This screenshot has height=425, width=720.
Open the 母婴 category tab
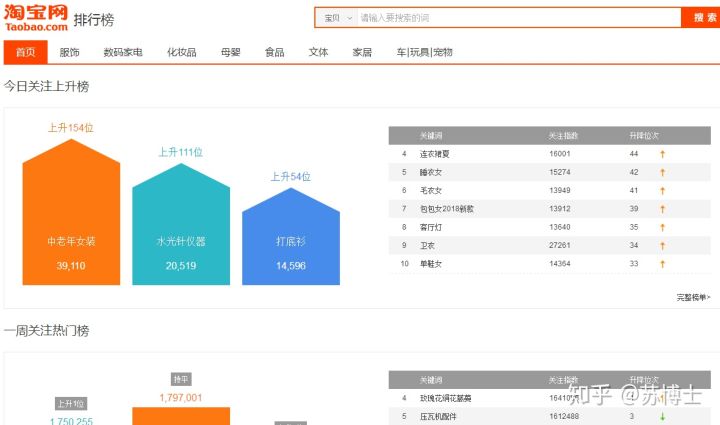[x=231, y=52]
